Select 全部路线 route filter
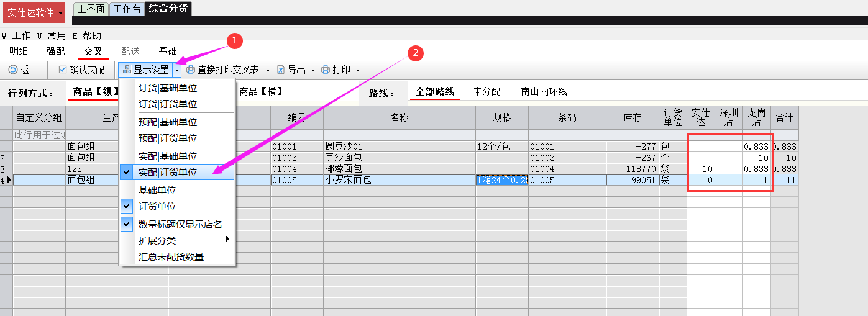868x316 pixels. click(435, 92)
